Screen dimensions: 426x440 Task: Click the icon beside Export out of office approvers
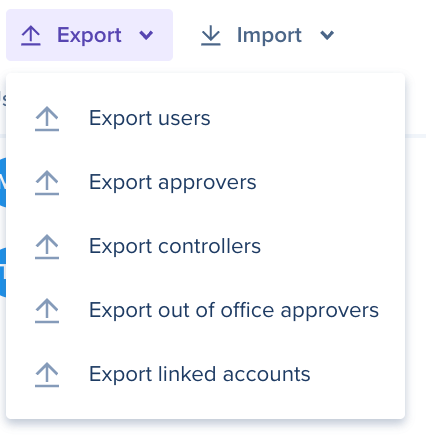[47, 311]
